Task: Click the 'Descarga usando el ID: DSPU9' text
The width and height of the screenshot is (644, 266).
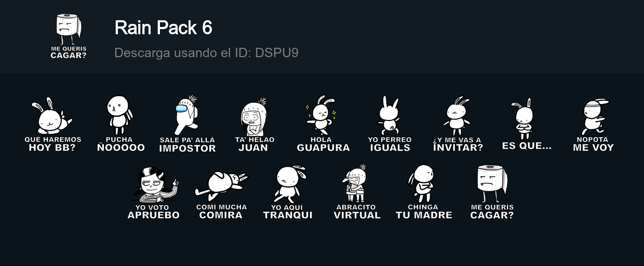Action: (206, 52)
